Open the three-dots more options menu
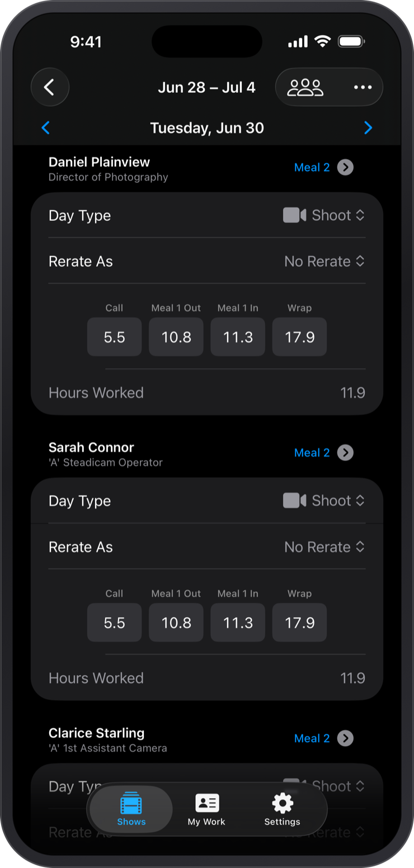Image resolution: width=414 pixels, height=868 pixels. click(x=363, y=87)
